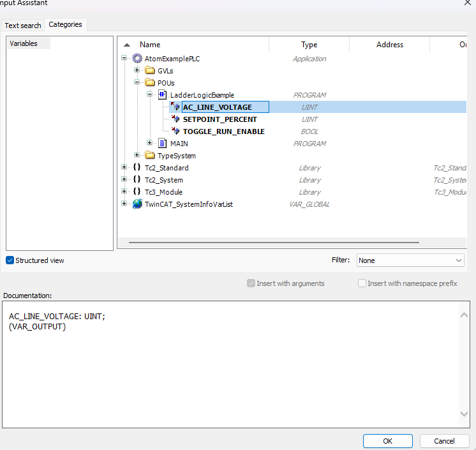Screen dimensions: 476x450
Task: Click the horizontal scrollbar of the tree list
Action: pos(274,243)
